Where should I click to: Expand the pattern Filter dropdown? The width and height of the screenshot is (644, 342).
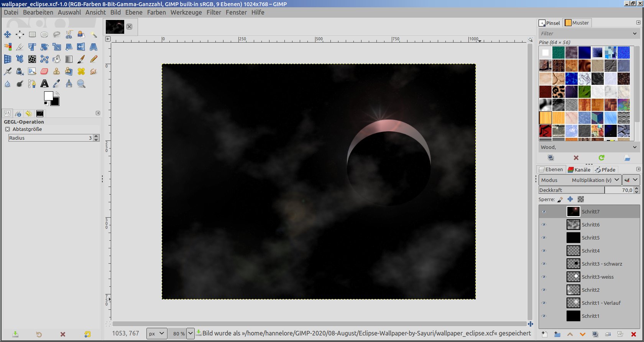pyautogui.click(x=634, y=33)
